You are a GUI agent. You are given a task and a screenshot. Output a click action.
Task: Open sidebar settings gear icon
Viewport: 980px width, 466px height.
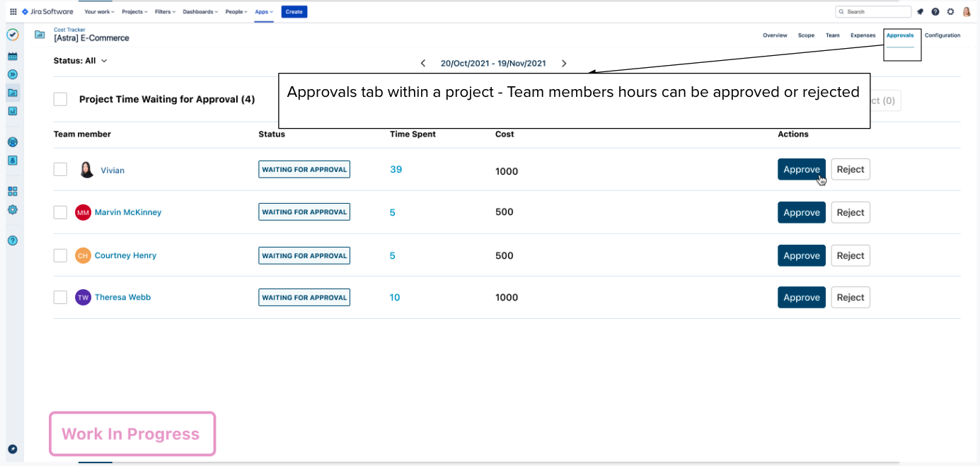coord(13,210)
